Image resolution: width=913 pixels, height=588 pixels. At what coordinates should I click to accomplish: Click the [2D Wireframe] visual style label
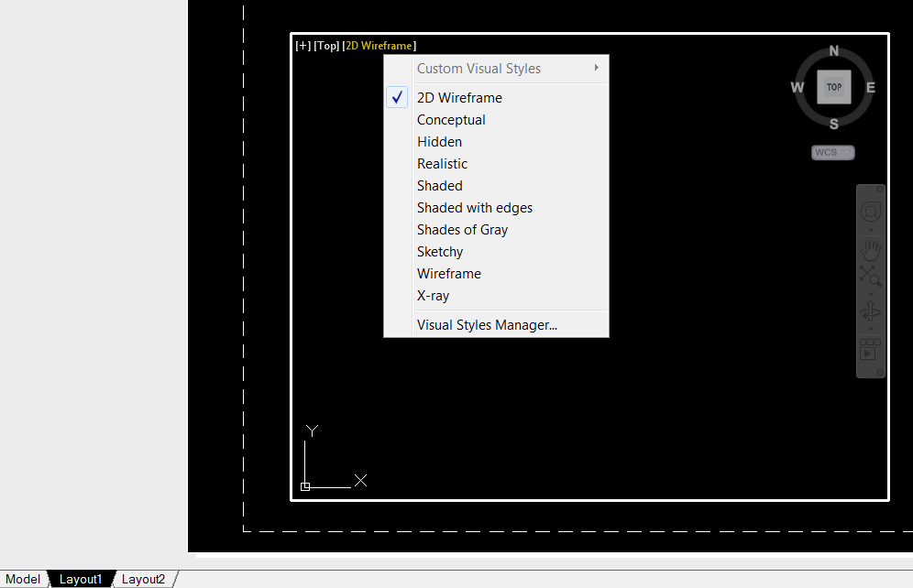[379, 46]
